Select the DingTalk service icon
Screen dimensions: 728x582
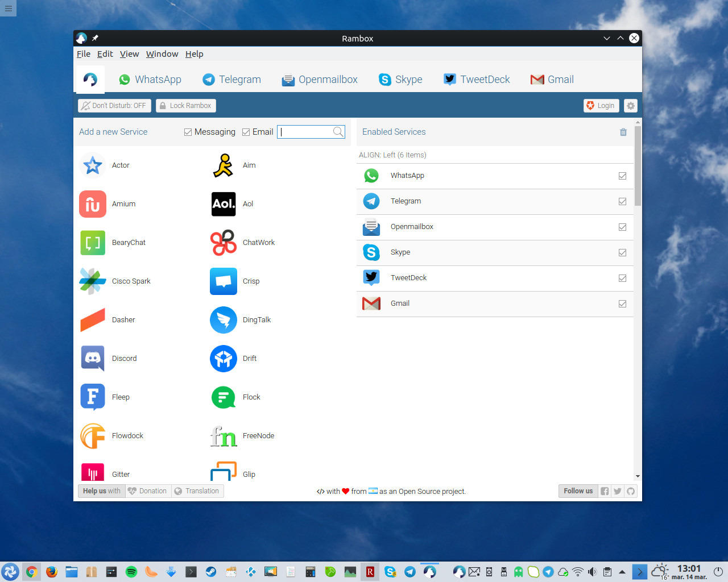[224, 320]
